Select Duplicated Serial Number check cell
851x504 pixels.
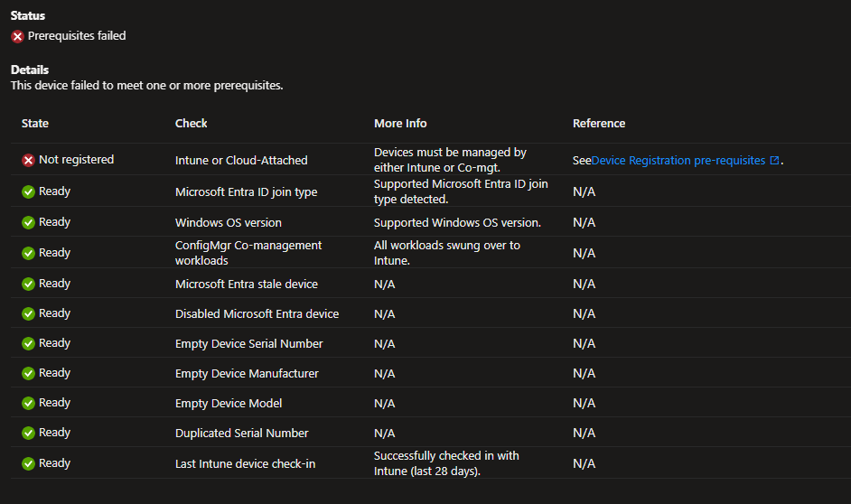pyautogui.click(x=242, y=433)
